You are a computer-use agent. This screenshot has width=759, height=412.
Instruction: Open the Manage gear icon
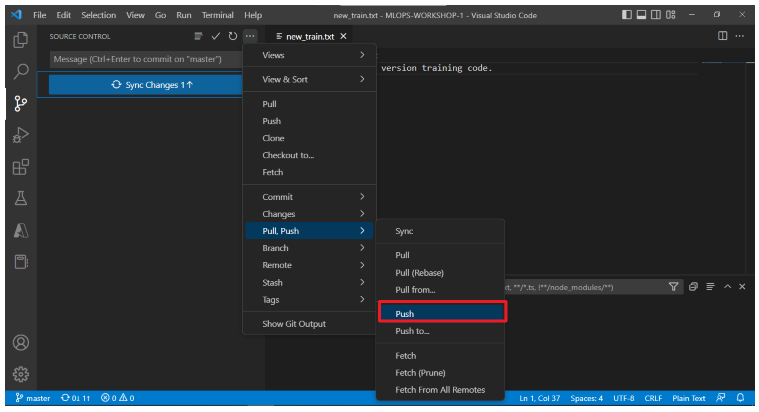coord(20,374)
